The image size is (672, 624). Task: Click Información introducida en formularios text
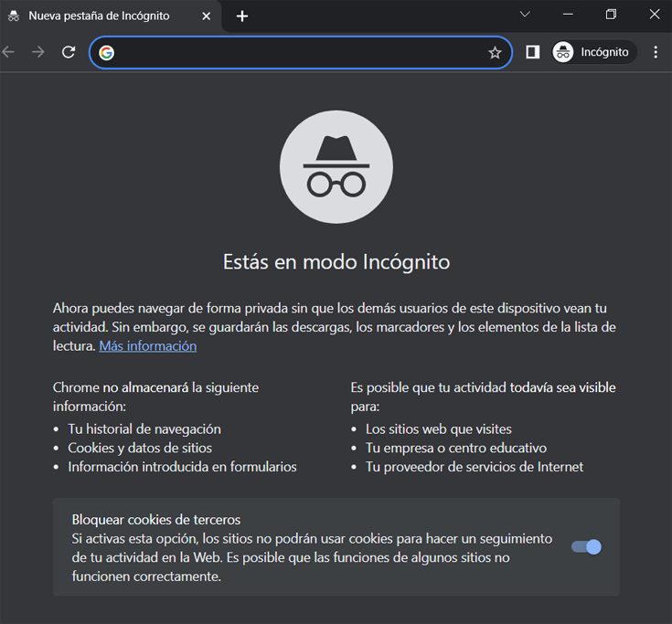tap(182, 467)
